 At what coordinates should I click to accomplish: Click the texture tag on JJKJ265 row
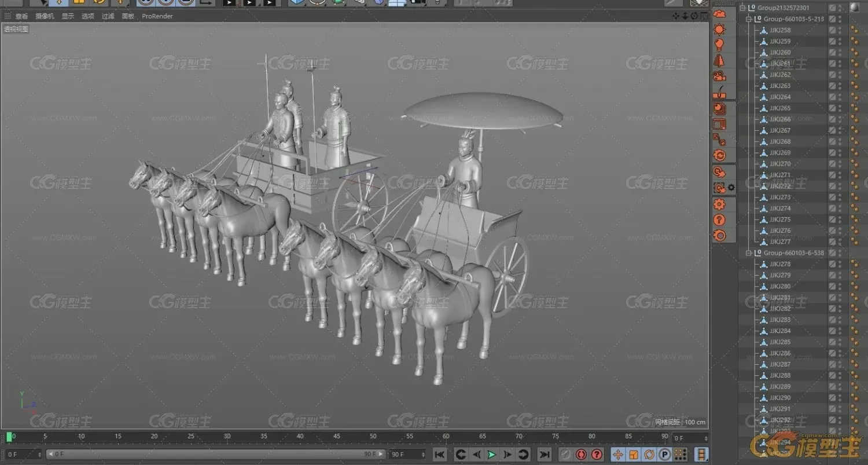point(854,108)
